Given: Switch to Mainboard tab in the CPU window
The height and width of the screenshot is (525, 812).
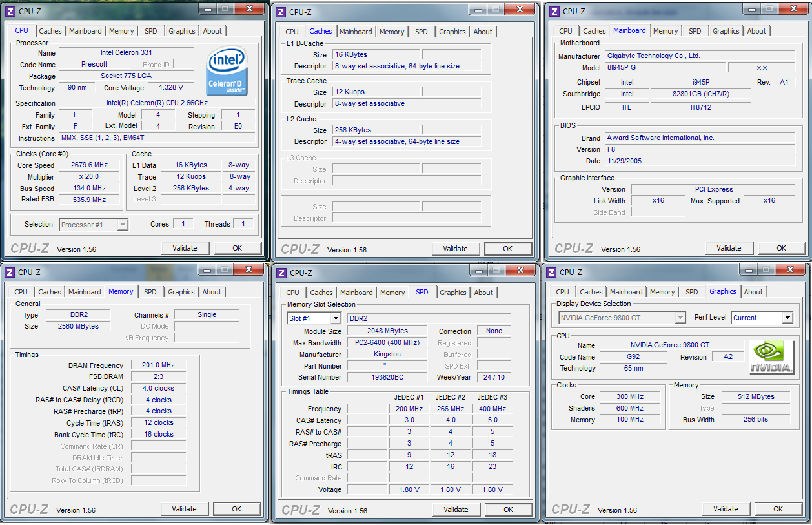Looking at the screenshot, I should (85, 31).
